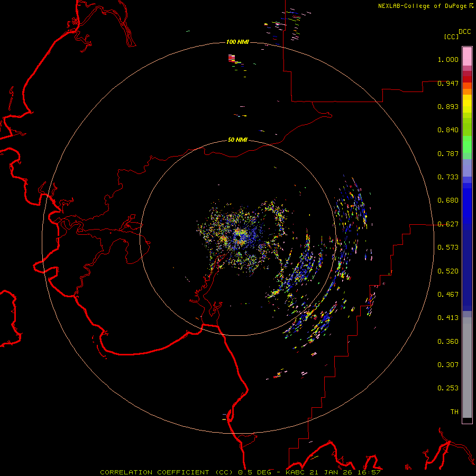Click the 0.733 color scale value

[x=448, y=177]
